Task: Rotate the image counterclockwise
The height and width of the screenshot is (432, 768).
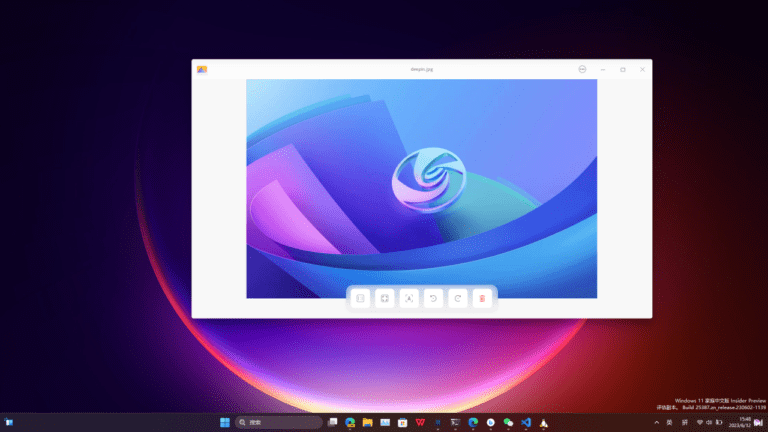Action: [433, 298]
